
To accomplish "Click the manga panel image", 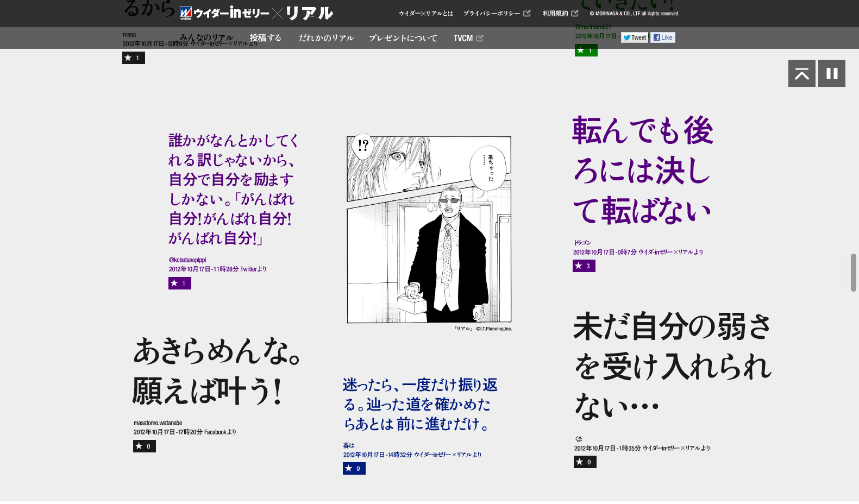I will click(x=429, y=229).
